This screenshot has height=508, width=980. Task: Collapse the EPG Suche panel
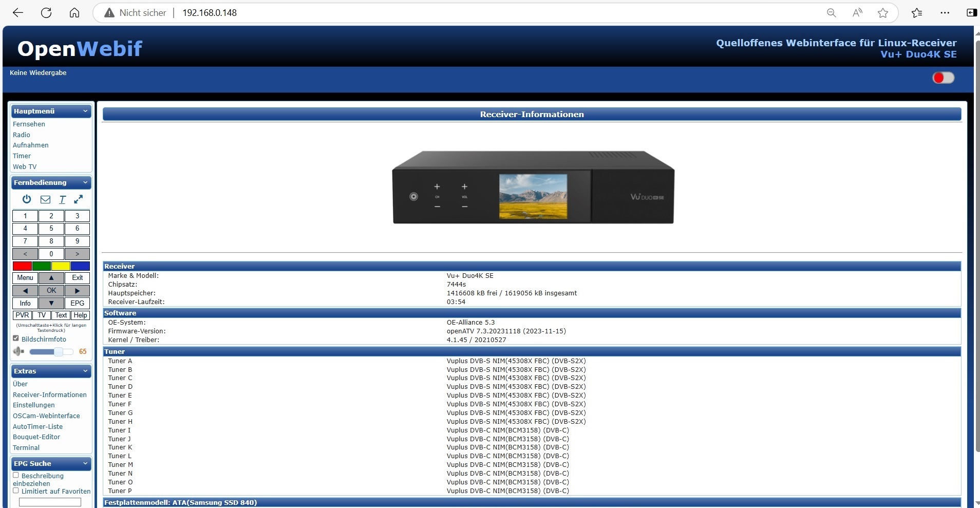pos(85,463)
